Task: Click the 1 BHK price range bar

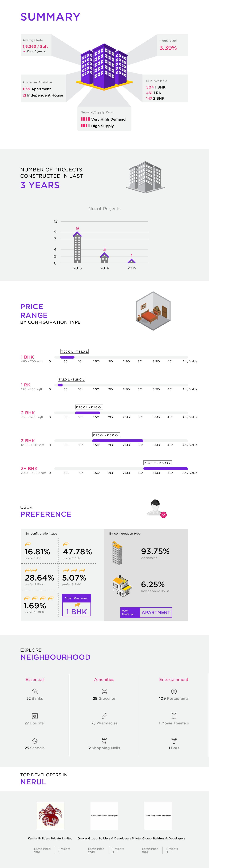Action: 67,357
